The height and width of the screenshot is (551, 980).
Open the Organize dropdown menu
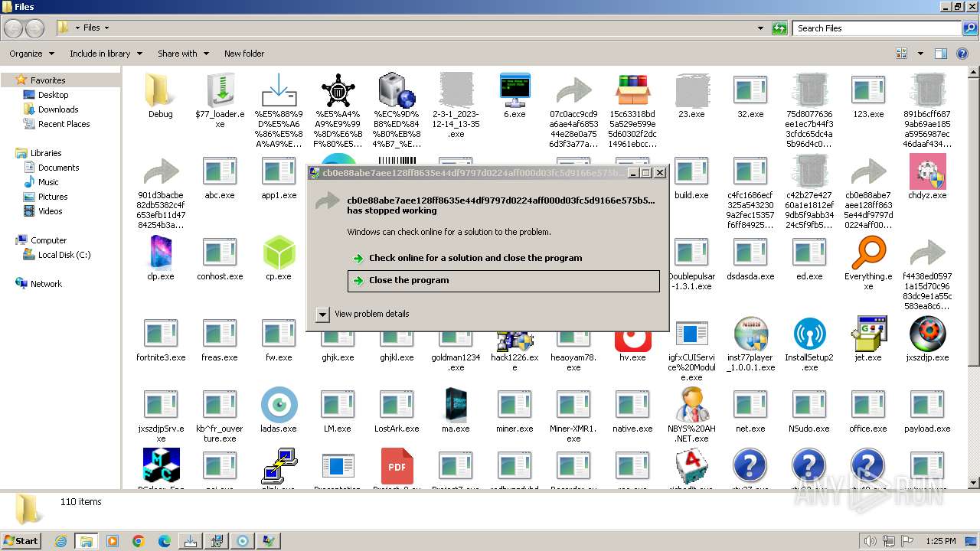point(31,54)
